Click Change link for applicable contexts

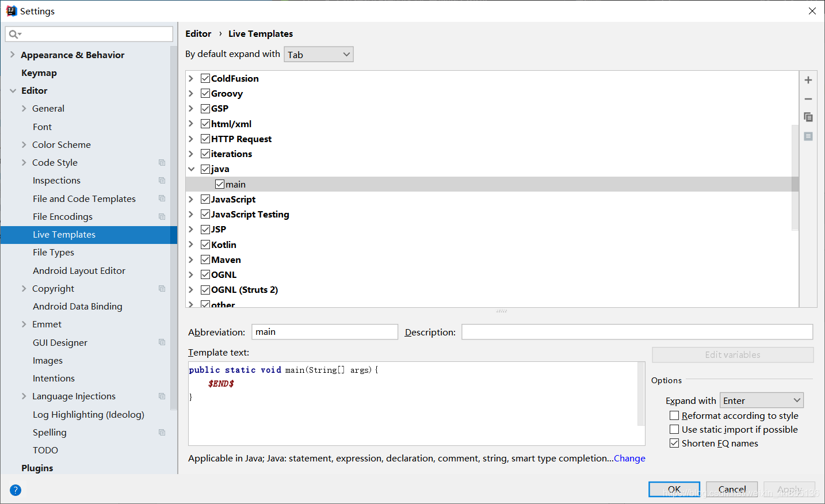pyautogui.click(x=629, y=459)
